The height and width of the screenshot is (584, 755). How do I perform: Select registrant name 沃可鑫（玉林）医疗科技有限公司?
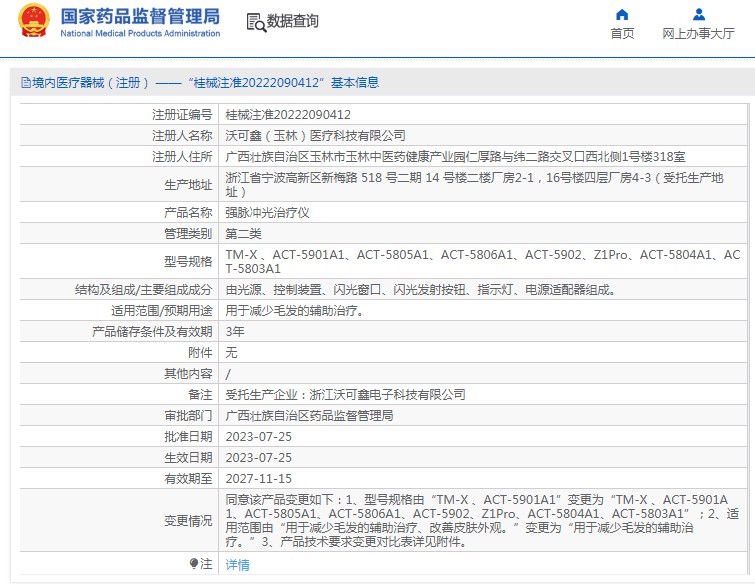pyautogui.click(x=315, y=136)
